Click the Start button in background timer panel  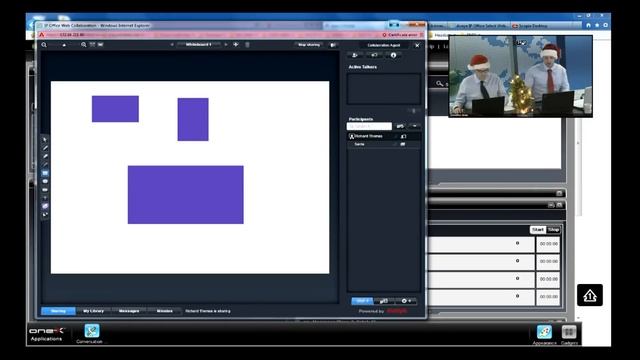click(x=538, y=230)
